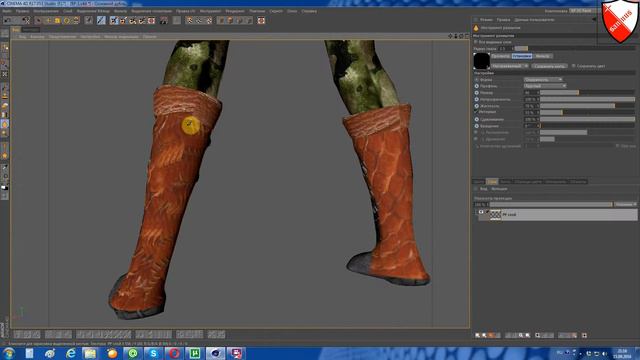The height and width of the screenshot is (360, 640).
Task: Toggle the circle button beside Жёсткость
Action: point(476,106)
